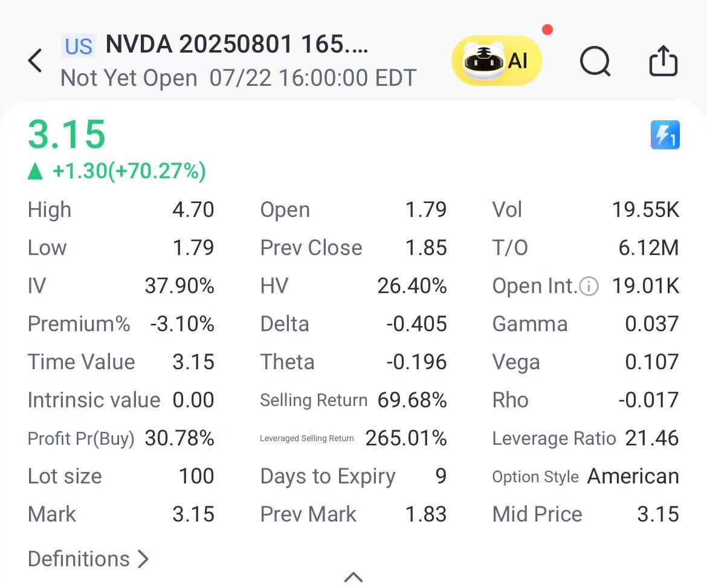Viewport: 707px width, 588px height.
Task: Tap the NVDA 20250801 option title
Action: click(x=236, y=45)
